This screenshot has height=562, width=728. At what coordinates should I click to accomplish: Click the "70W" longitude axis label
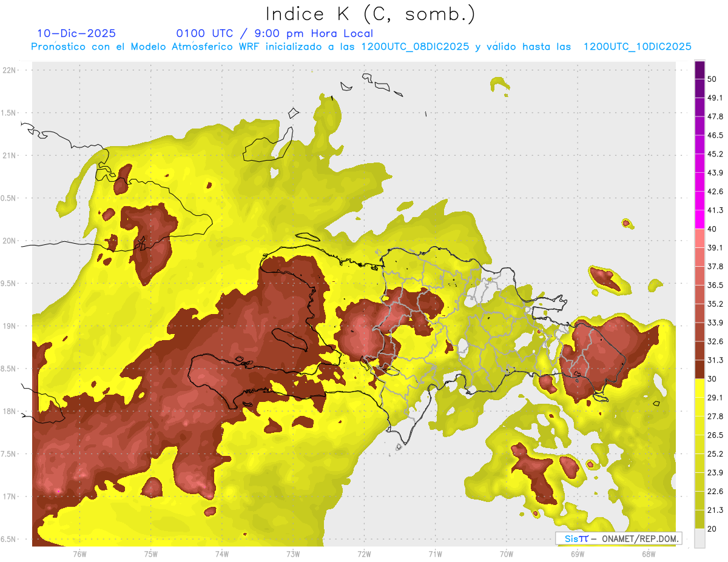click(506, 554)
